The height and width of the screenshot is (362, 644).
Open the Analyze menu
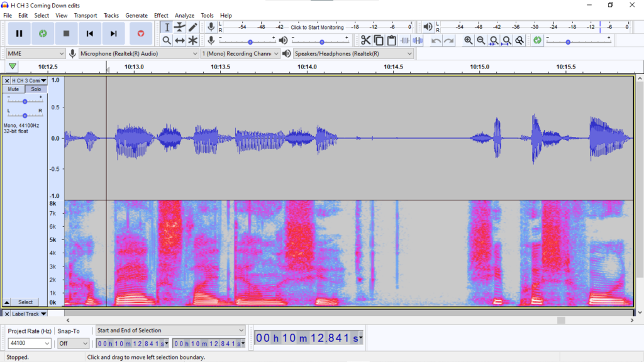pos(184,15)
